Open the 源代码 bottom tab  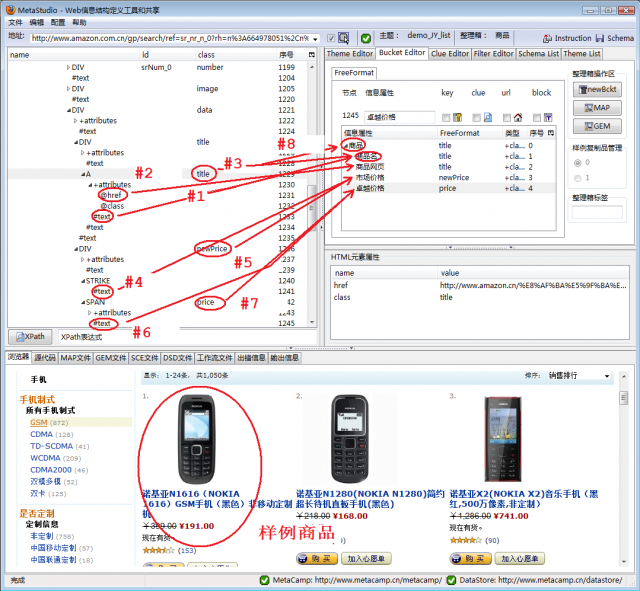click(x=45, y=358)
